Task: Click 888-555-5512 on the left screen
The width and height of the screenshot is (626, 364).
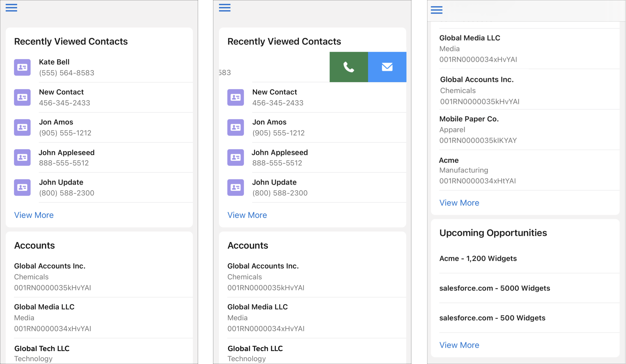Action: (x=64, y=163)
